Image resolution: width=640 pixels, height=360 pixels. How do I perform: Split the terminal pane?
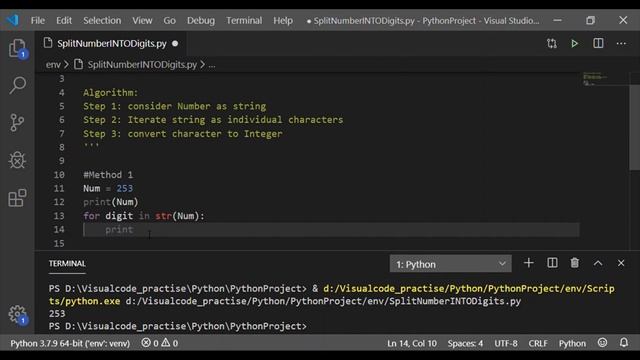552,263
